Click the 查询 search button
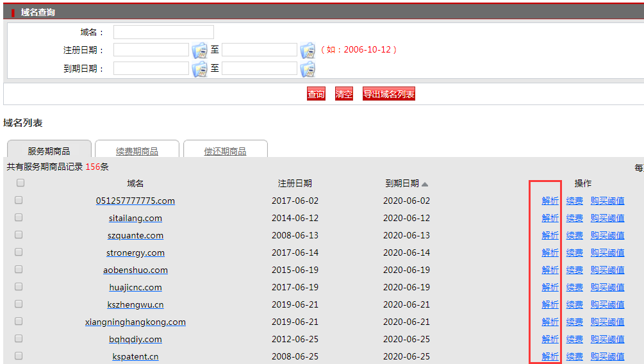 click(316, 94)
